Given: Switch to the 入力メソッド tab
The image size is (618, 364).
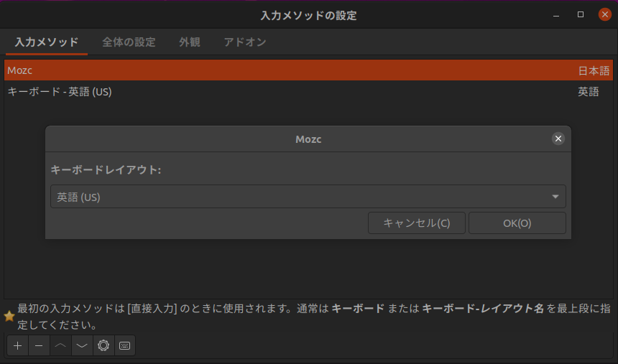Looking at the screenshot, I should (47, 42).
